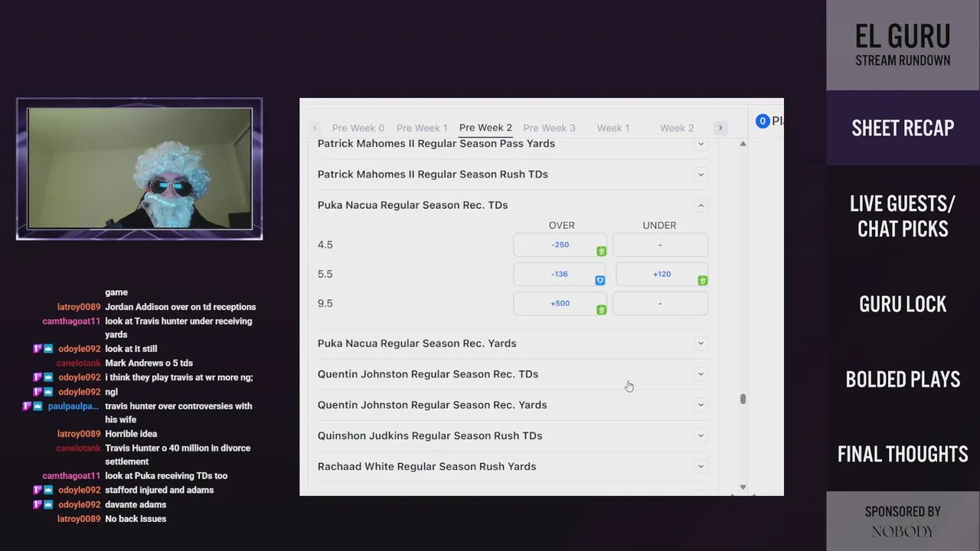Click the 5.5 line label
This screenshot has height=551, width=980.
tap(325, 274)
